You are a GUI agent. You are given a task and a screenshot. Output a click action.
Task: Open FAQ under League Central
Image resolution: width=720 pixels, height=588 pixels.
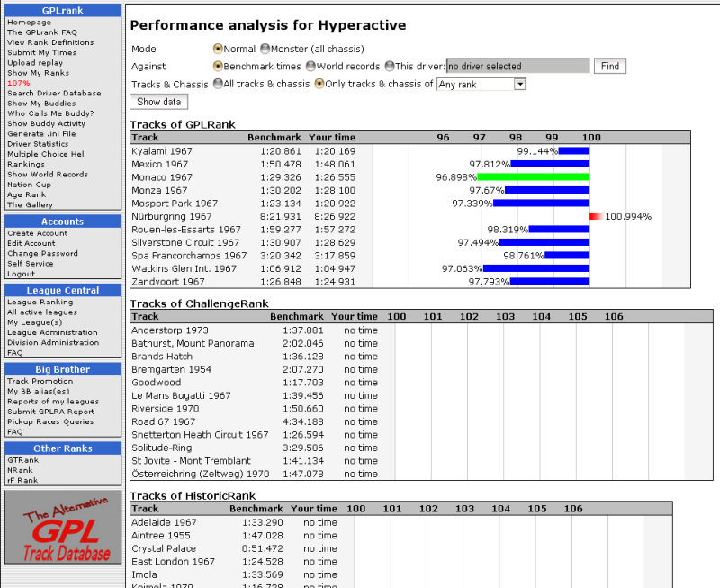pos(14,352)
